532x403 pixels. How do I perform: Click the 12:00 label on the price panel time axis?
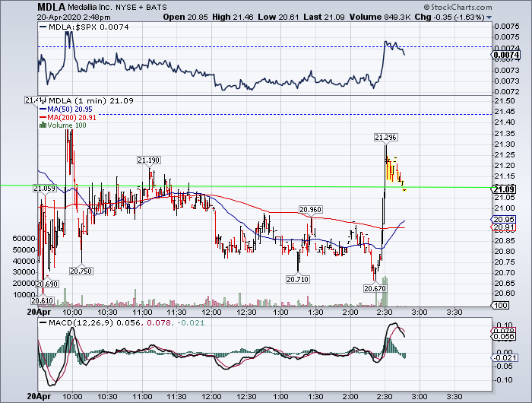click(x=211, y=312)
